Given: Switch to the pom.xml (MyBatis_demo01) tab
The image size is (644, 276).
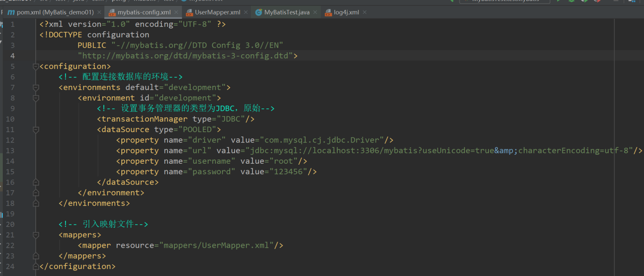Looking at the screenshot, I should click(x=55, y=12).
